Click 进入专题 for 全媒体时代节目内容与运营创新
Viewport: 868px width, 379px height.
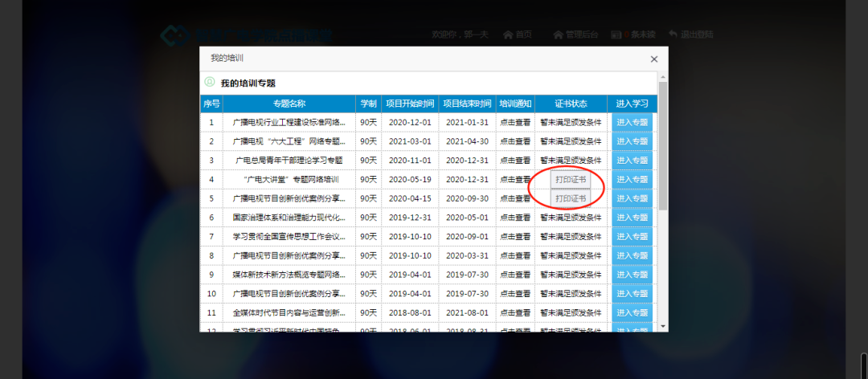pos(633,312)
